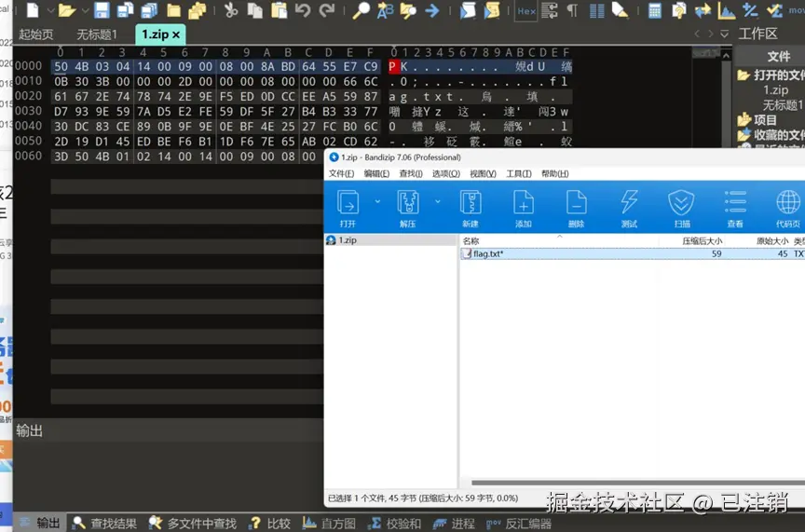Viewport: 805px width, 532px height.
Task: Open Bandizip 工具(T) menu
Action: click(x=519, y=173)
